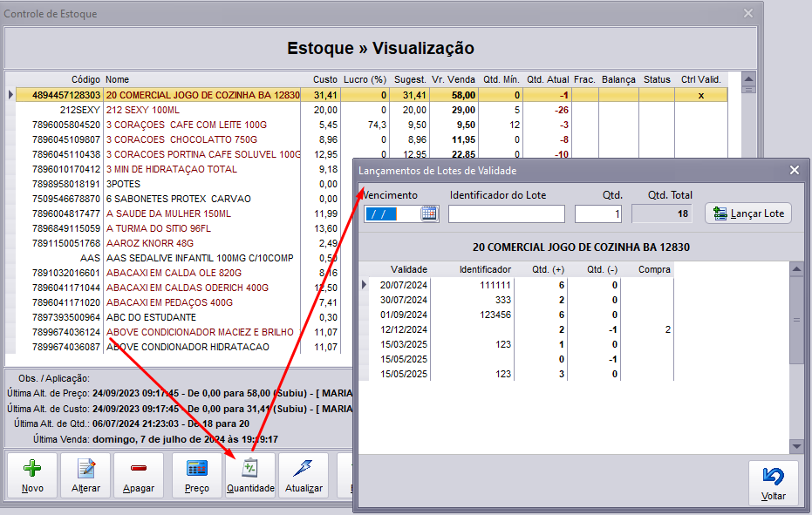Click the x in Ctrl Valid. cell
Screen dimensions: 812x515
701,96
